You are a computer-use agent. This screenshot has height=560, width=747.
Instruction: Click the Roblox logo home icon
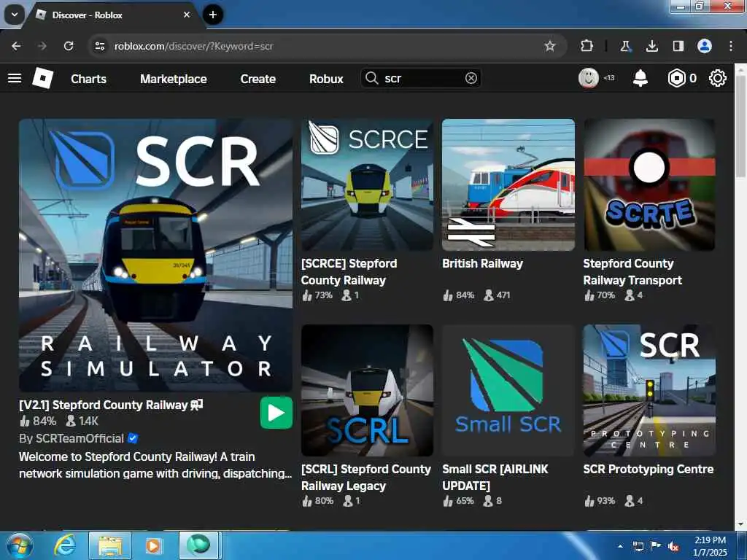pos(43,78)
